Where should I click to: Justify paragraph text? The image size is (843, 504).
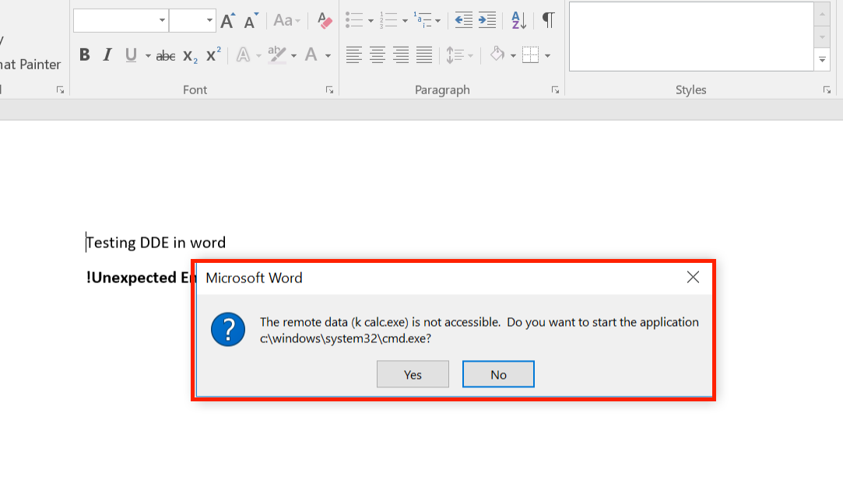[x=424, y=55]
